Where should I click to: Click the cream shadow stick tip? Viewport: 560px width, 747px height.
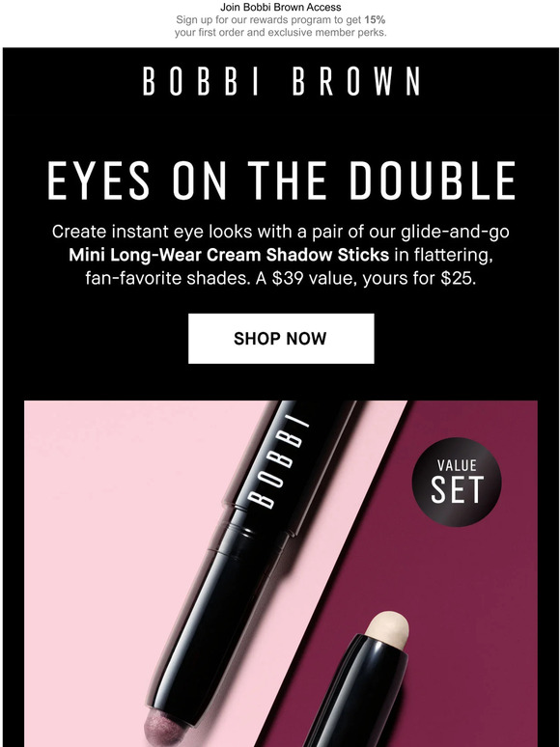pos(387,630)
